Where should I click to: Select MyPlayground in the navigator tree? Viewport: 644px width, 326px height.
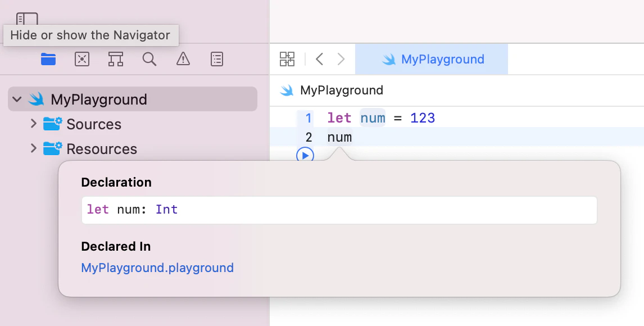(x=133, y=99)
